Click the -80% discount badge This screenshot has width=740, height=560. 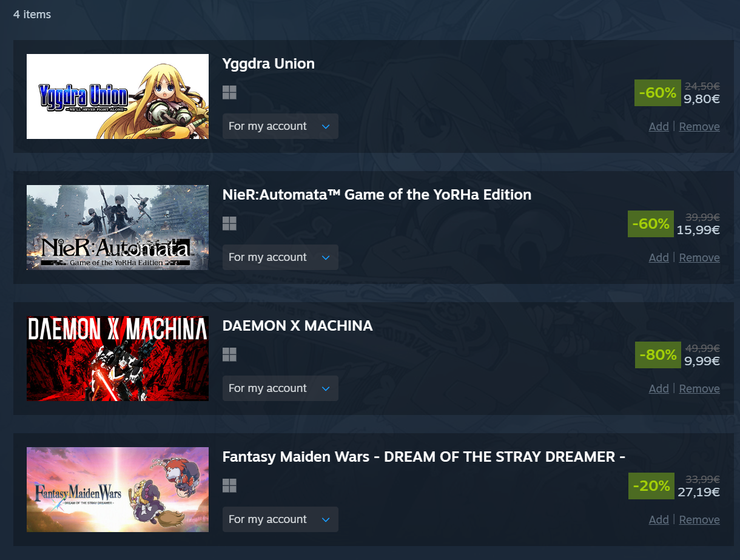pos(658,355)
